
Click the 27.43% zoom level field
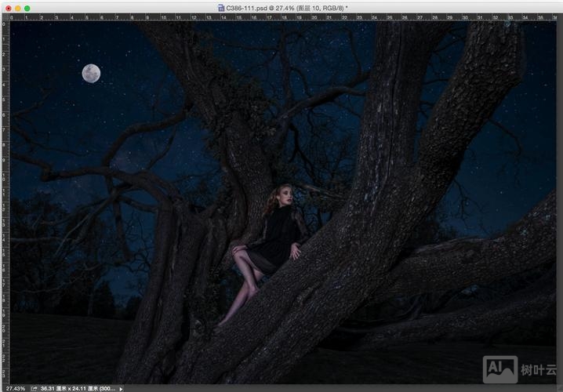[x=14, y=388]
